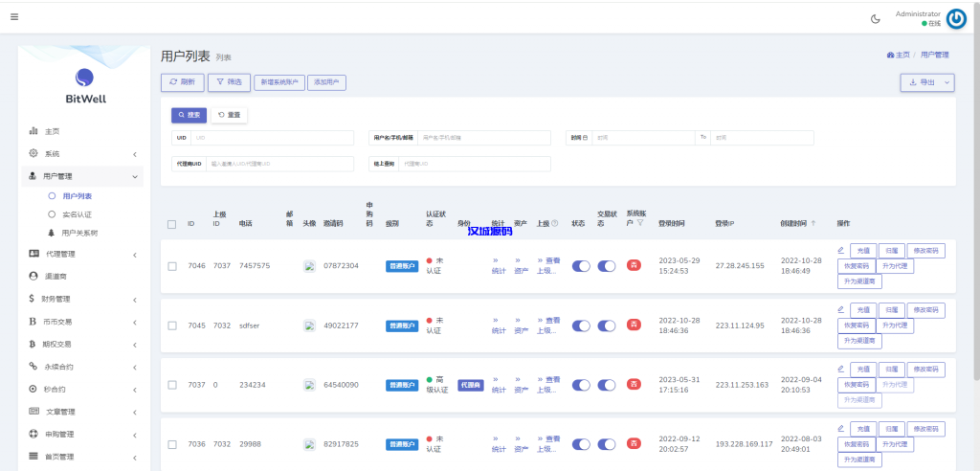Click the filter funnel icon in 系统账户 column

click(x=639, y=223)
